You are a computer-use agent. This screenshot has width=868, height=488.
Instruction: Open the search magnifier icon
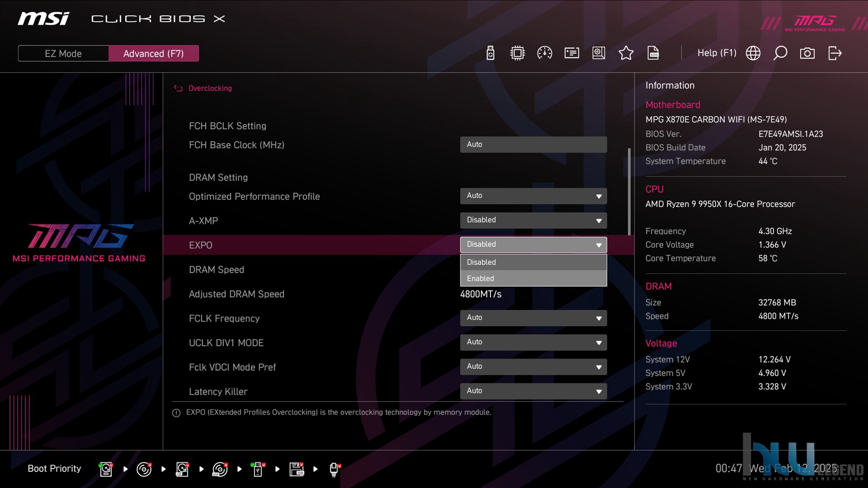click(x=780, y=53)
